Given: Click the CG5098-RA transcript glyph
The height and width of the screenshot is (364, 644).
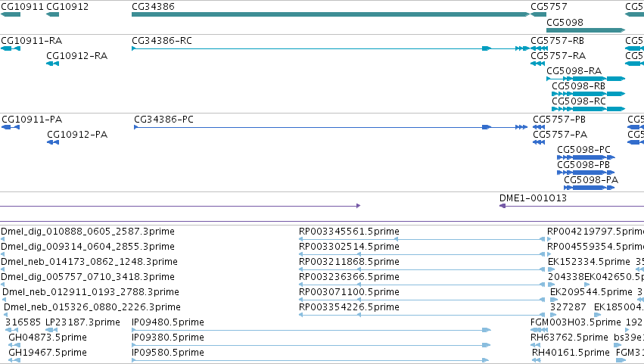Looking at the screenshot, I should tap(586, 79).
